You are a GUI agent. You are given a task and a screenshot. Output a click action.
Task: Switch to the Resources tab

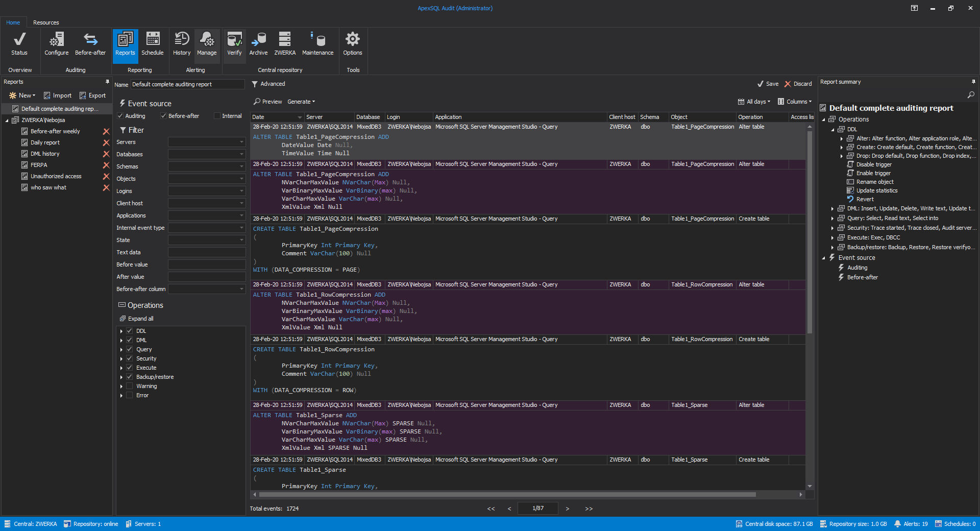[x=46, y=22]
